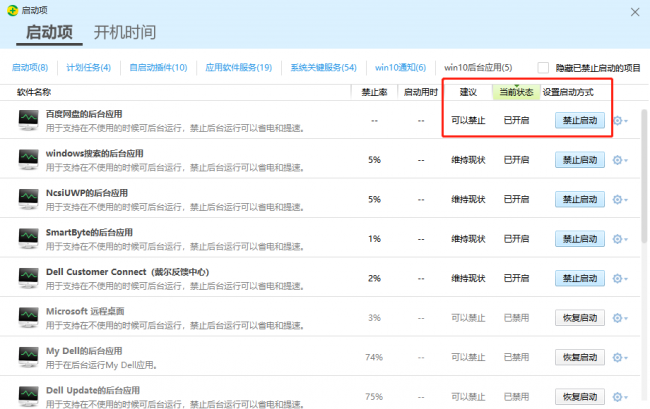Click the My Dell的后台应用 monitor icon
The width and height of the screenshot is (650, 409).
coord(29,357)
